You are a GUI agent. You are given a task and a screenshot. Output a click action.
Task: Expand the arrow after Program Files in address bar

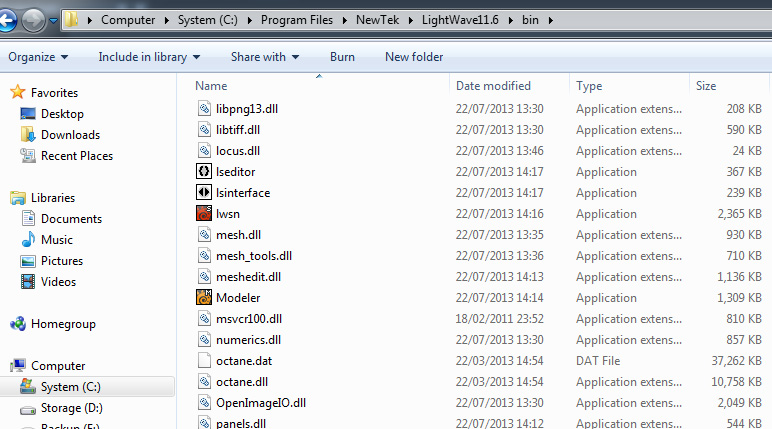click(x=345, y=20)
